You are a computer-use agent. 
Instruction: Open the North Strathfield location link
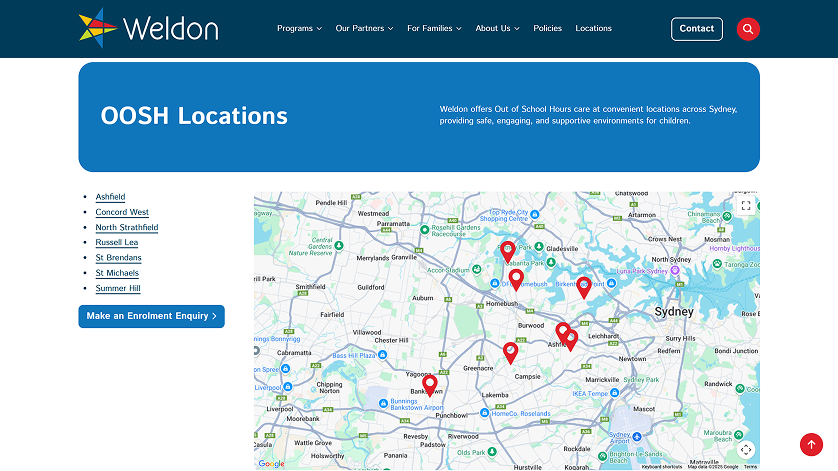point(127,227)
